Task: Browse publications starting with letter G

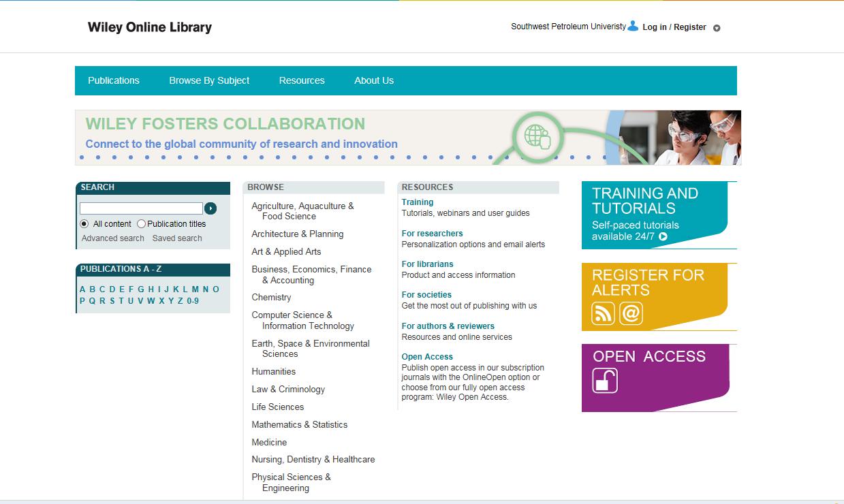Action: click(x=141, y=289)
